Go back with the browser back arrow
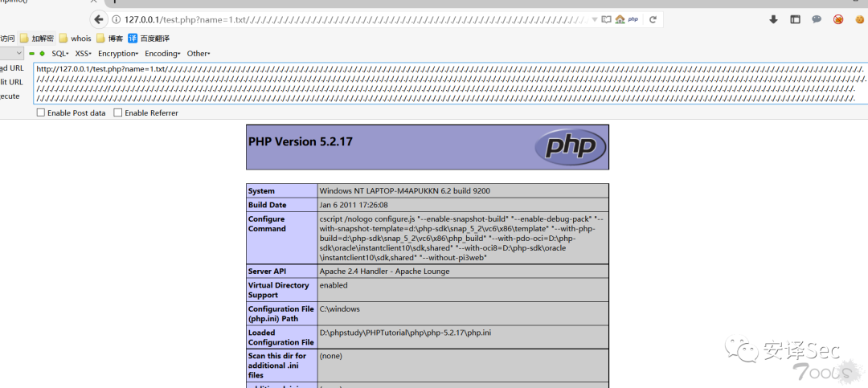The width and height of the screenshot is (868, 388). [99, 19]
